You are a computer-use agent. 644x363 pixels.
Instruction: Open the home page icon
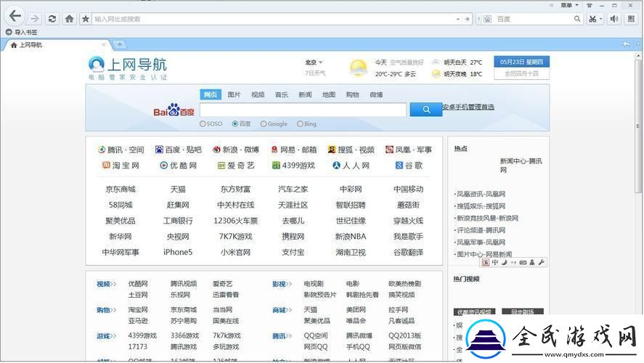pos(70,19)
